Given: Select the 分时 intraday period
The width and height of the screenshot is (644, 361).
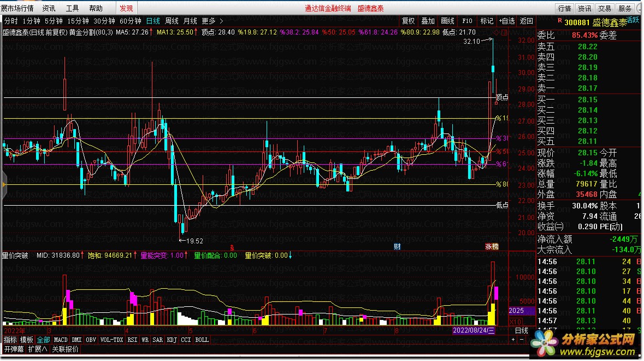Looking at the screenshot, I should [x=11, y=21].
